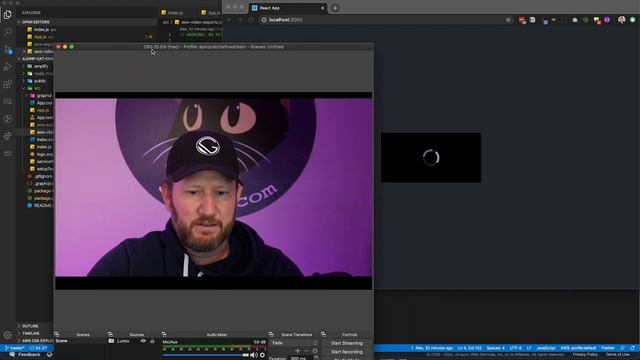Expand the OUTLINE section
This screenshot has width=640, height=360.
point(34,326)
